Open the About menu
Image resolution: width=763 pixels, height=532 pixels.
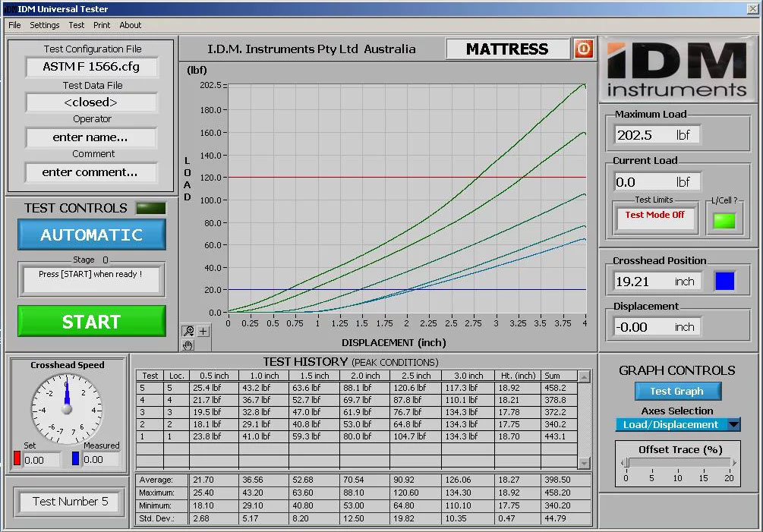pos(131,25)
